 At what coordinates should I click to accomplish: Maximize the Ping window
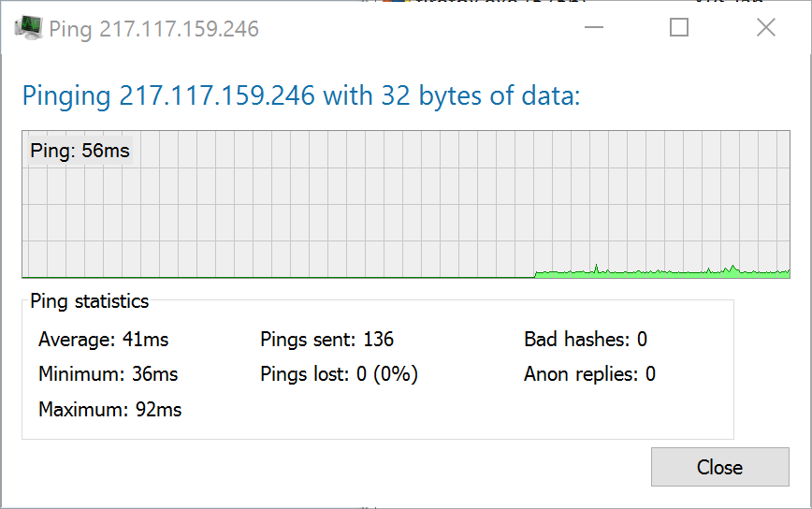pos(679,28)
